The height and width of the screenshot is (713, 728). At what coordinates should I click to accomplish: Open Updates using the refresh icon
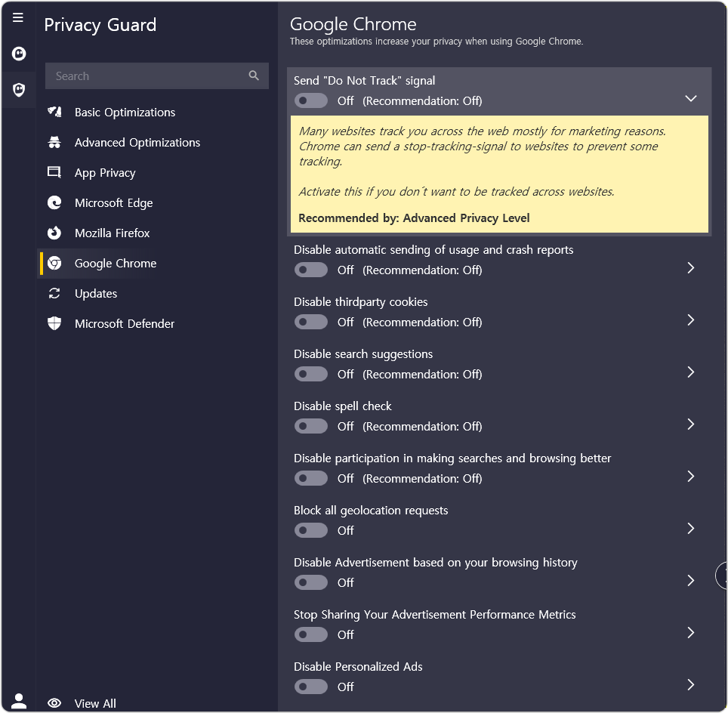coord(54,293)
